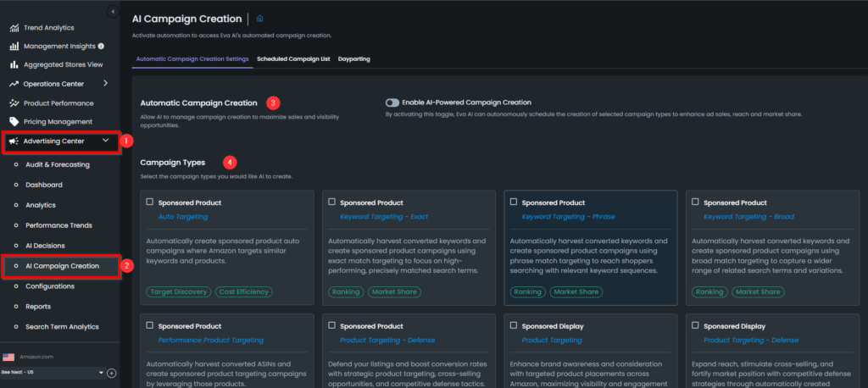
Task: Click the home icon beside page title
Action: pos(259,19)
